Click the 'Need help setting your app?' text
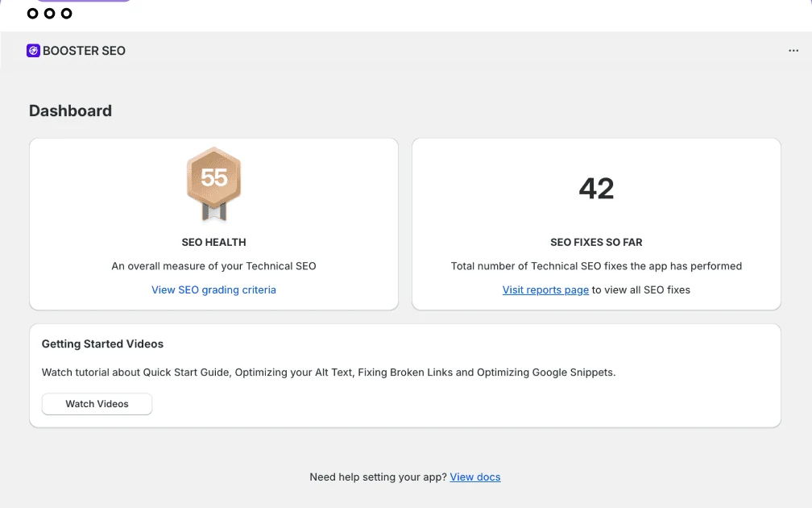The image size is (812, 508). click(378, 477)
